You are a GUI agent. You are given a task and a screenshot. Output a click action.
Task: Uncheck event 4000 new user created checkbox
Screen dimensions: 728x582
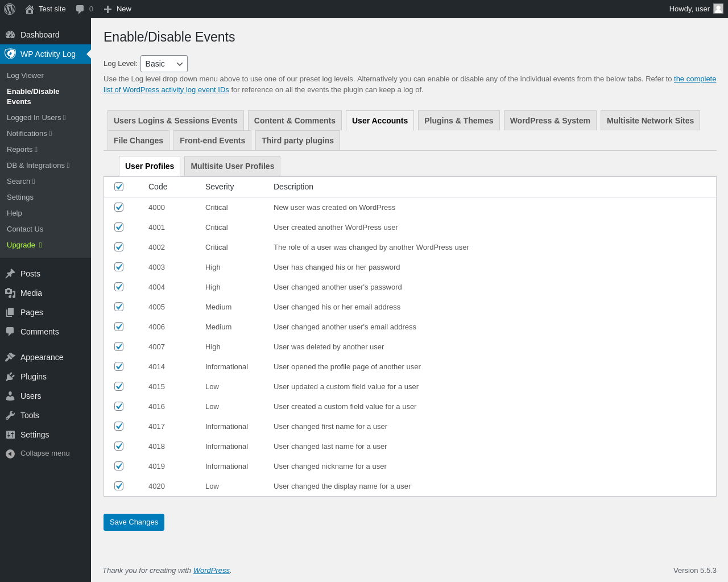(119, 207)
